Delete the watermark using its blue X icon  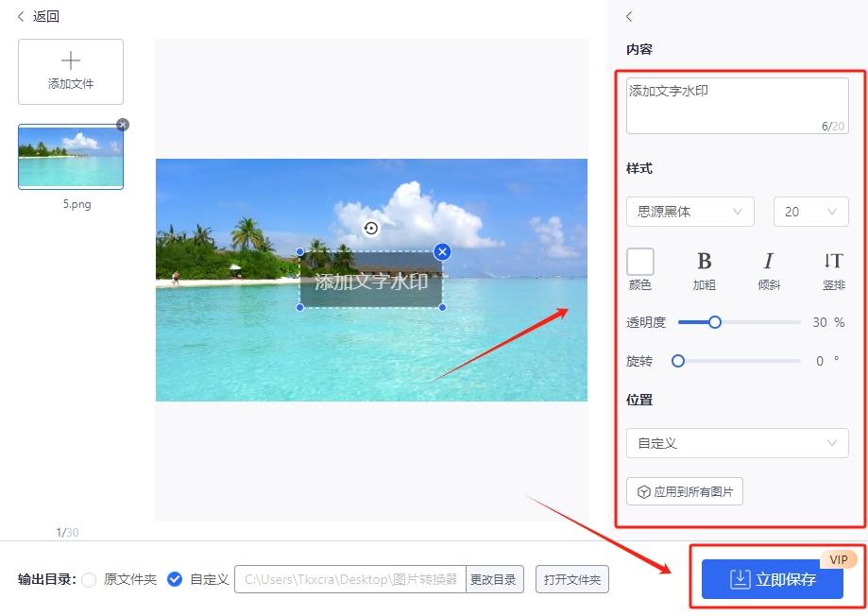pos(442,251)
